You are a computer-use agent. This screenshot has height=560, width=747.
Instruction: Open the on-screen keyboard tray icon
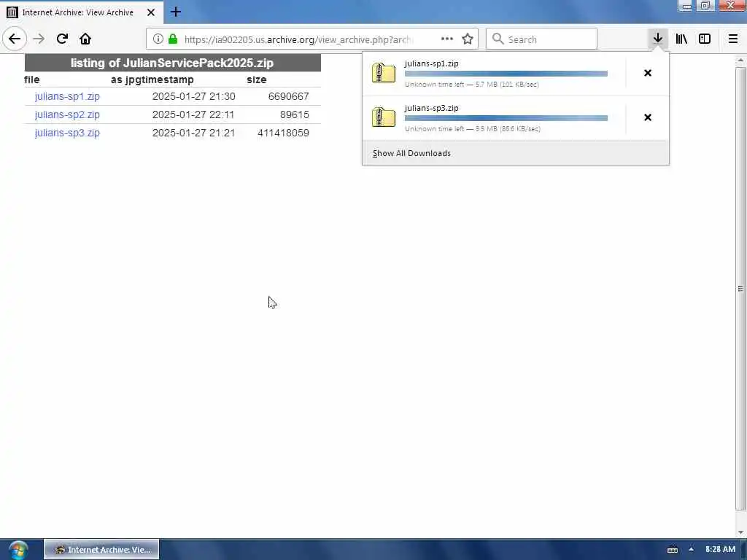tap(672, 550)
